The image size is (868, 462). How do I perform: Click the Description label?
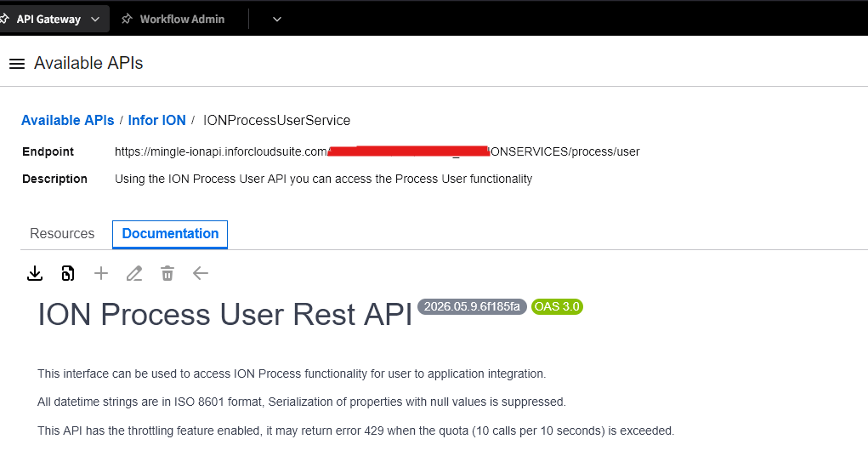point(54,179)
